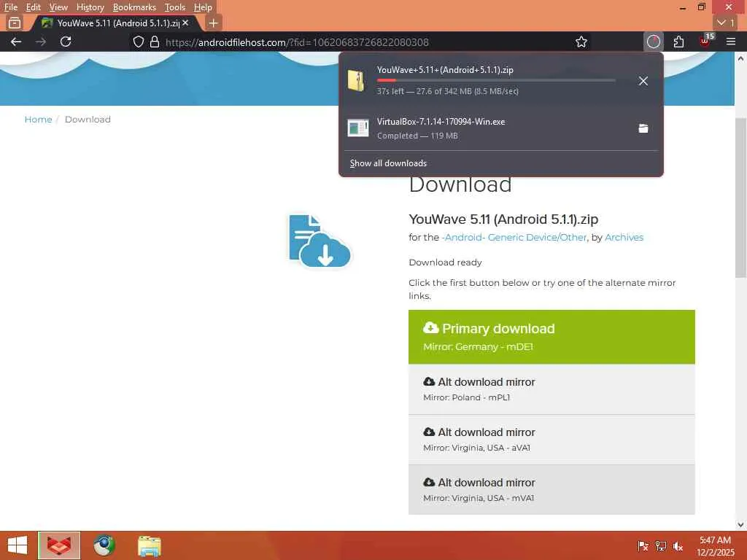Click the muted volume tray icon

tap(678, 546)
